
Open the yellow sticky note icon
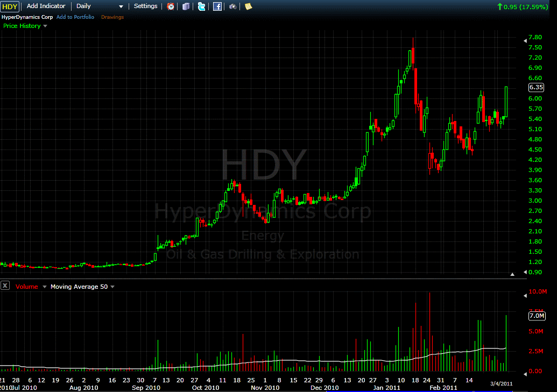point(248,6)
